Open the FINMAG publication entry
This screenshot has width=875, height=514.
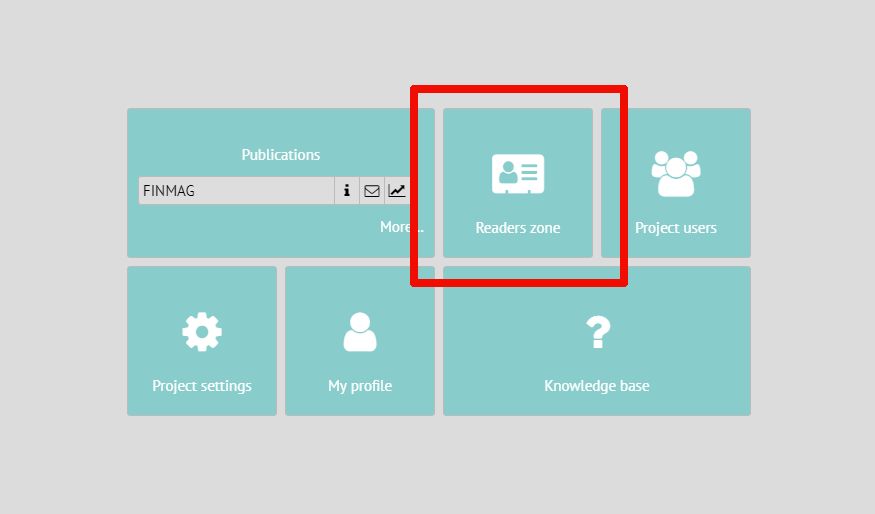236,190
